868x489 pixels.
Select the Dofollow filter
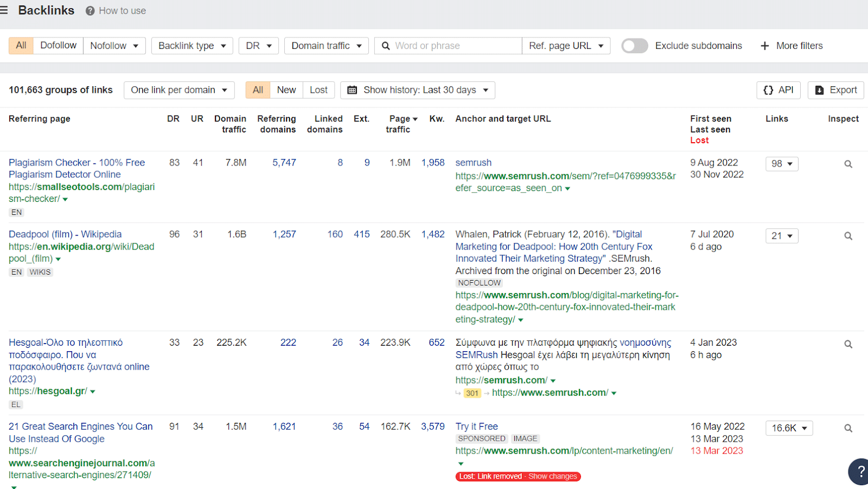tap(58, 45)
